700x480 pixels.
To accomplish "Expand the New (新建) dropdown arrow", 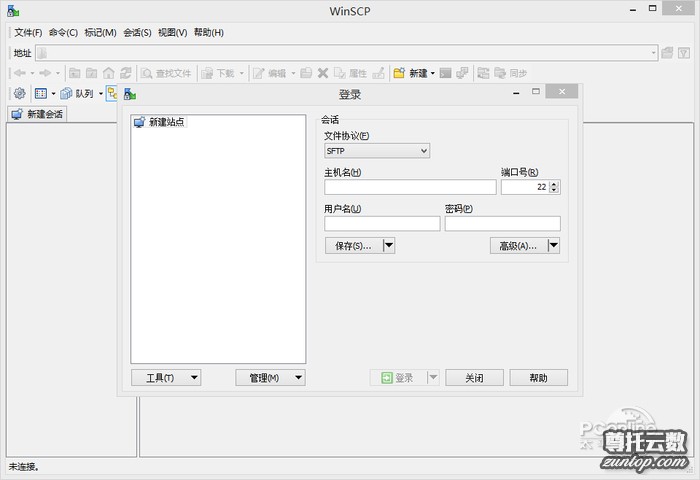I will pyautogui.click(x=433, y=73).
